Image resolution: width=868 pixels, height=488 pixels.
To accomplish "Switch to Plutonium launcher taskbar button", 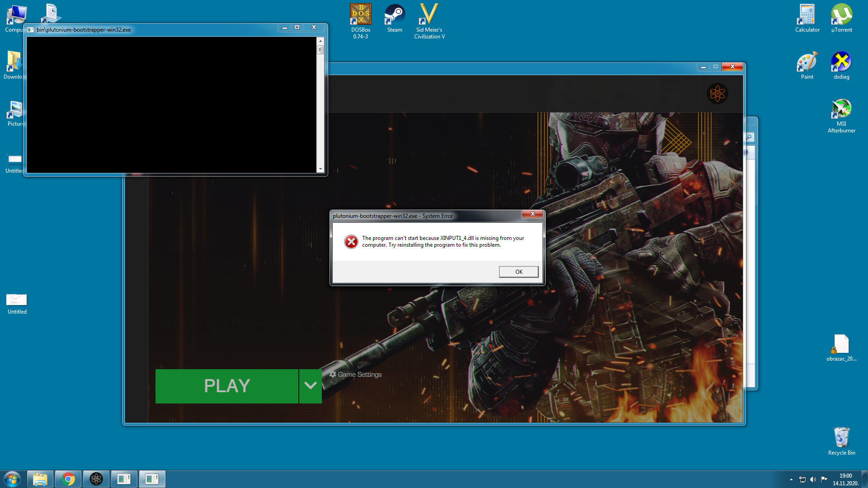I will tap(96, 479).
